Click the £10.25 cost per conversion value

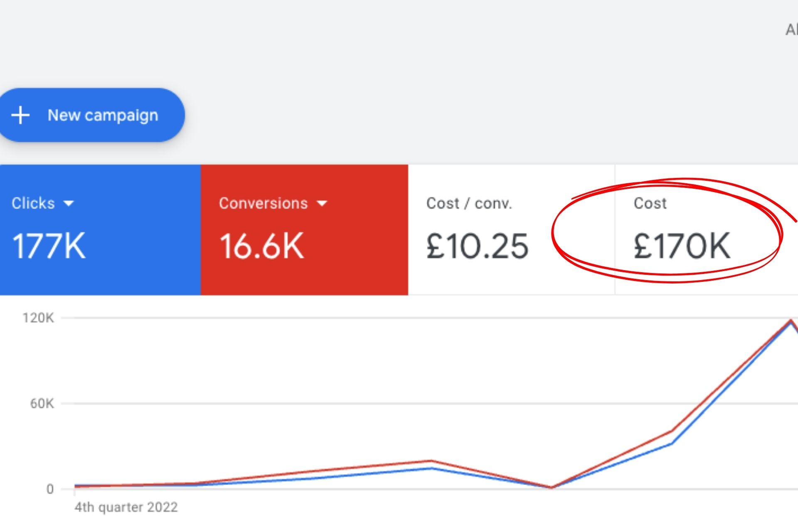477,246
